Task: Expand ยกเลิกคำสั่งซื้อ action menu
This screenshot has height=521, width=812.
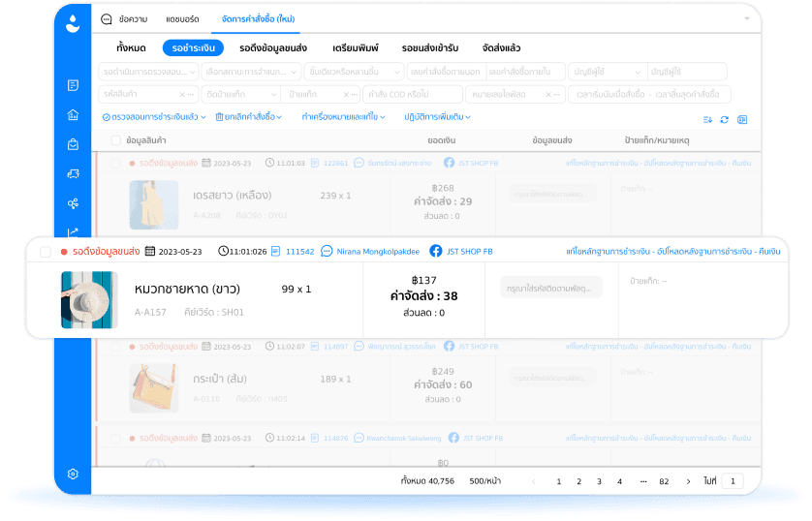Action: click(249, 117)
